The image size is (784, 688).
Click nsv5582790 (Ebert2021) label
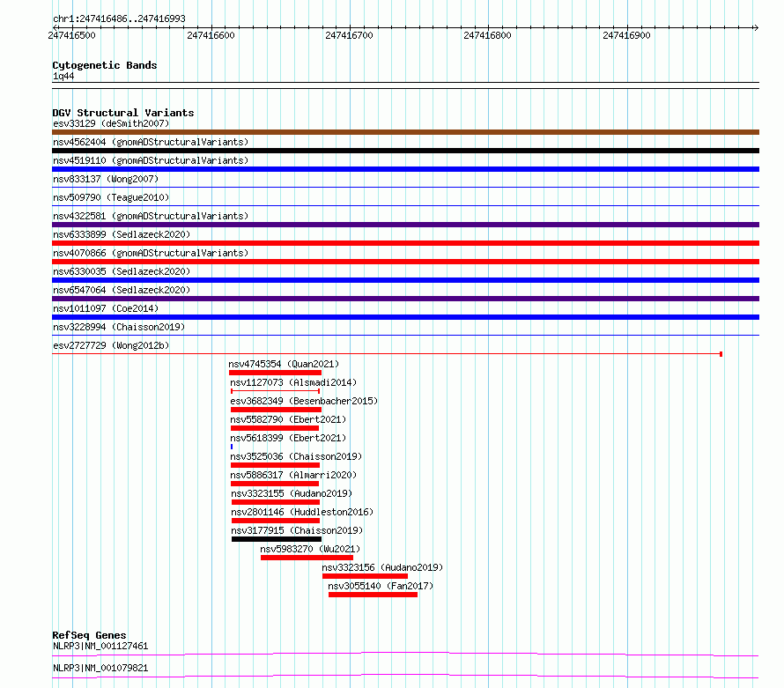(288, 419)
